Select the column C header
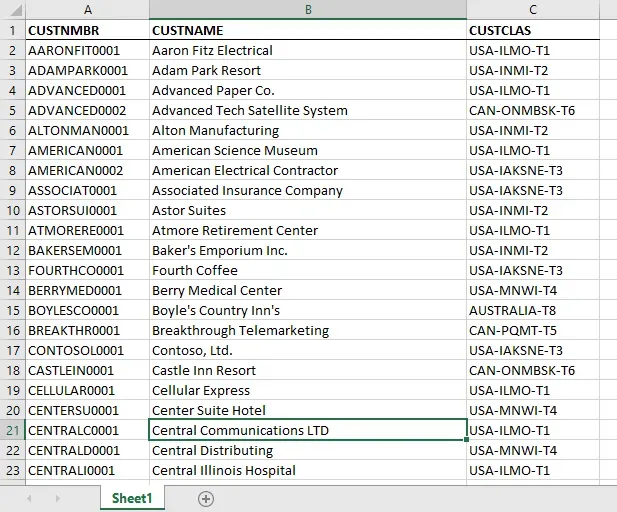 pos(533,10)
